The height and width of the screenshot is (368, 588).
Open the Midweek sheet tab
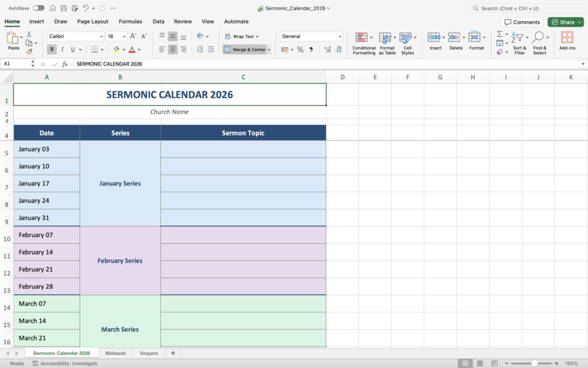pos(115,353)
